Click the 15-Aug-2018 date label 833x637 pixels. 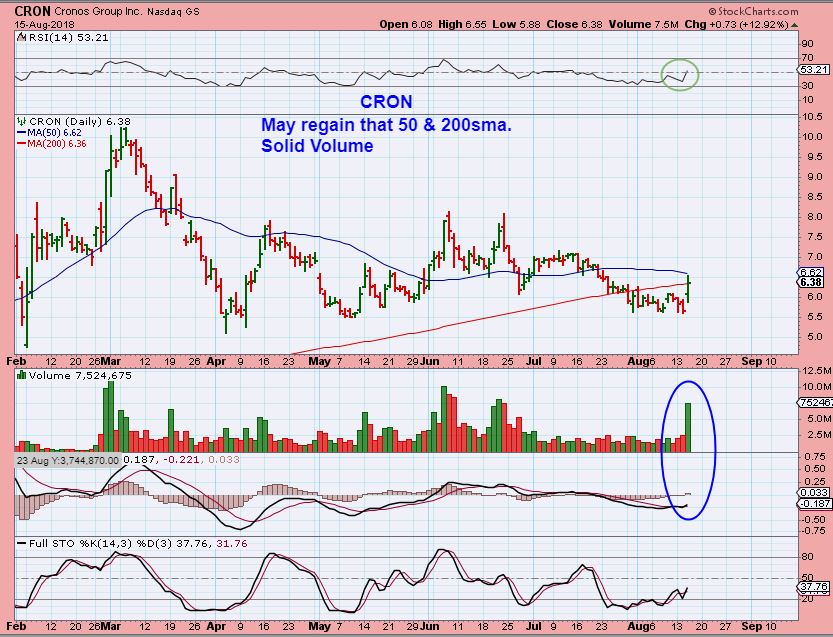[45, 24]
